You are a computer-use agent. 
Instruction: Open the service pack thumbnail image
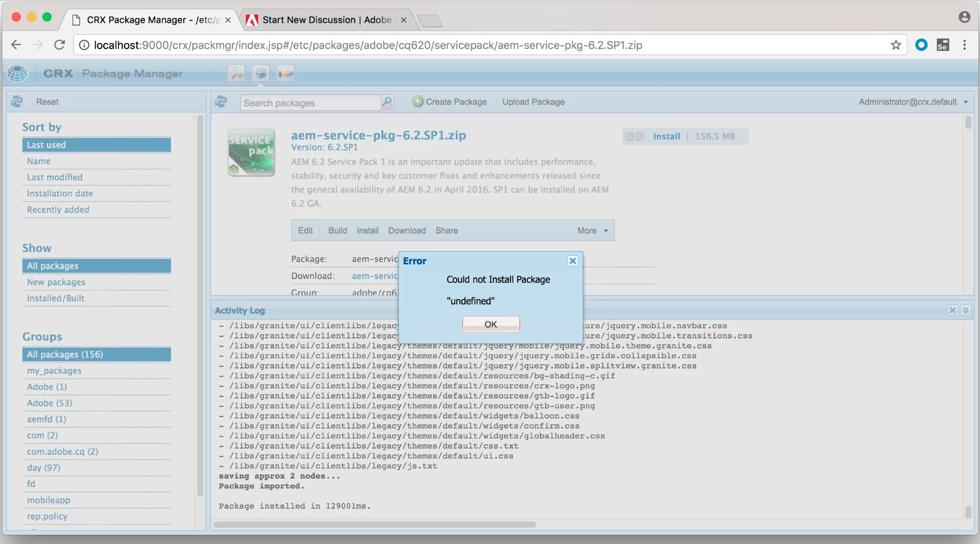click(x=251, y=153)
